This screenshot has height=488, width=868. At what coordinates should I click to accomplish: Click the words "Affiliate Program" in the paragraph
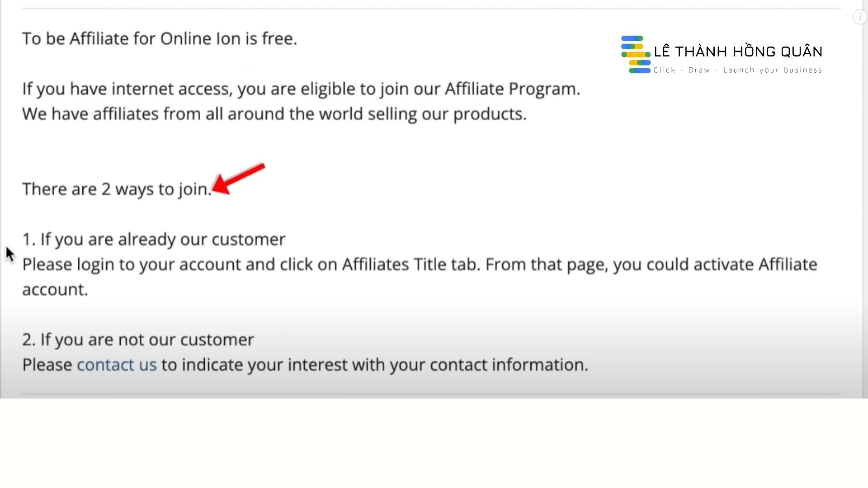click(512, 89)
